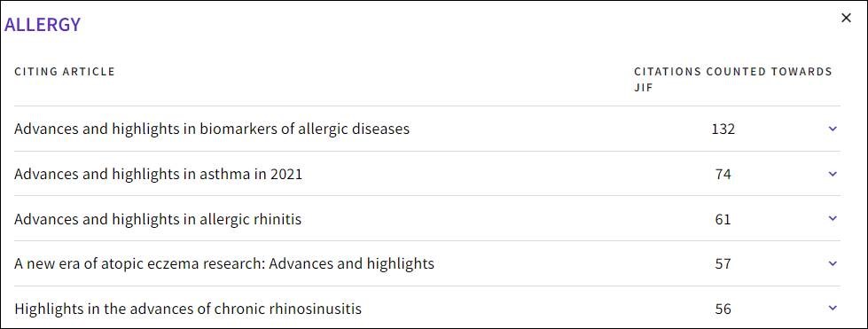Viewport: 868px width, 329px height.
Task: Expand the biomarkers of allergic diseases row
Action: point(833,129)
